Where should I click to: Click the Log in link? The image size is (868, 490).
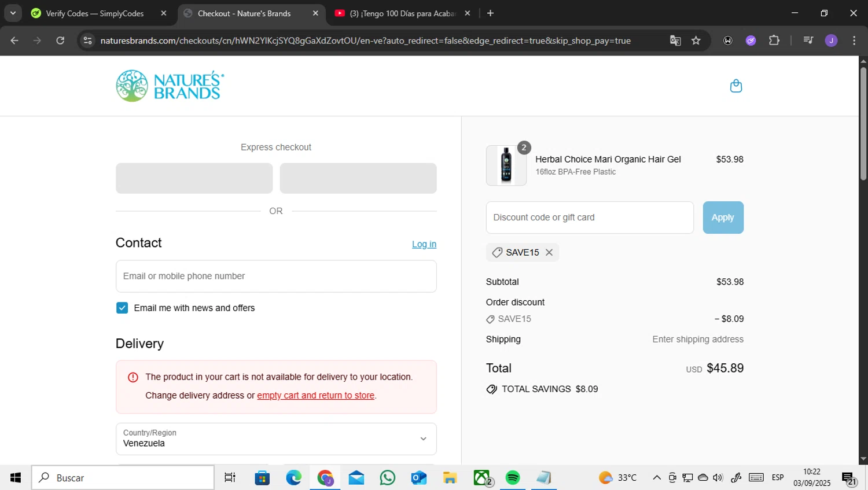coord(424,244)
